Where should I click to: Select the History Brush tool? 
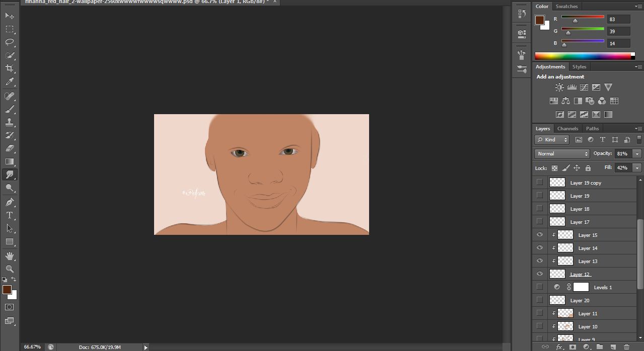(10, 135)
